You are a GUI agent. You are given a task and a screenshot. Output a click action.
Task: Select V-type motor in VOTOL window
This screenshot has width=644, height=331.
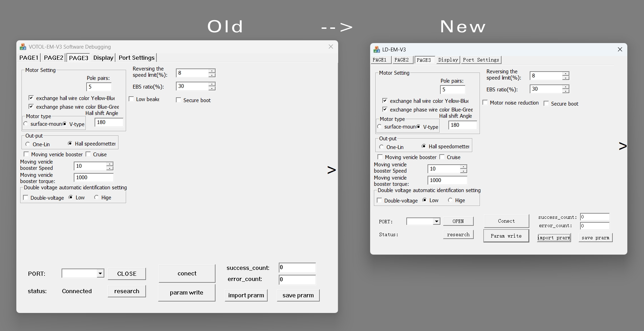coord(65,124)
